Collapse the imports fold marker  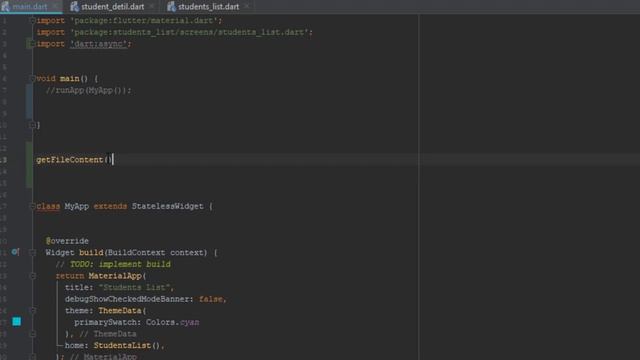pyautogui.click(x=33, y=20)
